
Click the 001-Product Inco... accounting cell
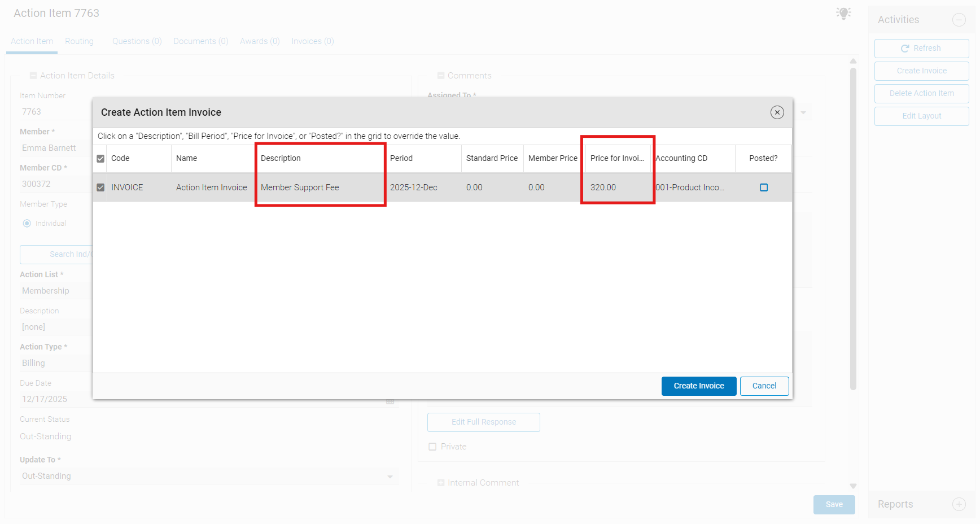[x=693, y=187]
